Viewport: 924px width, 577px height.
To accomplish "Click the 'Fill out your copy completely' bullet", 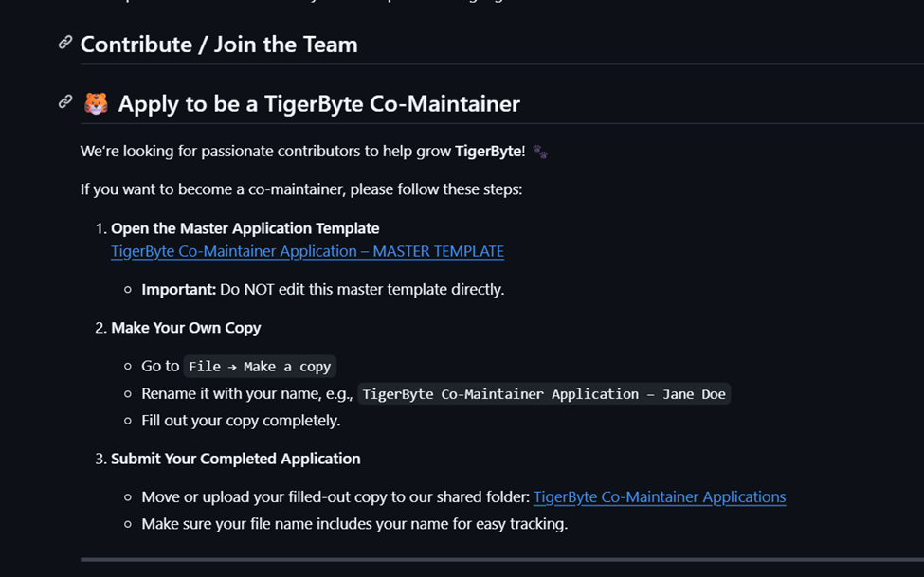I will point(241,420).
